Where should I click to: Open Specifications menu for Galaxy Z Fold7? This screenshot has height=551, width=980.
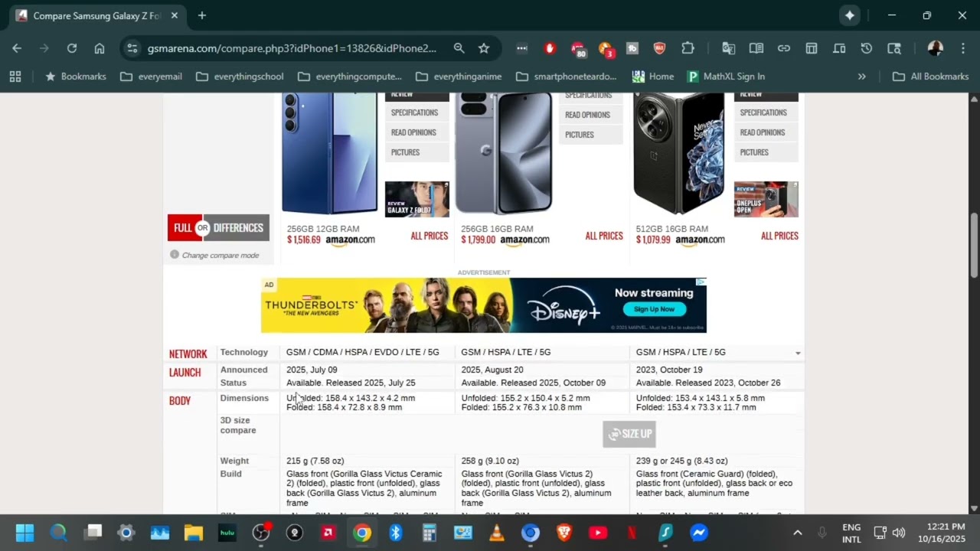(x=416, y=112)
